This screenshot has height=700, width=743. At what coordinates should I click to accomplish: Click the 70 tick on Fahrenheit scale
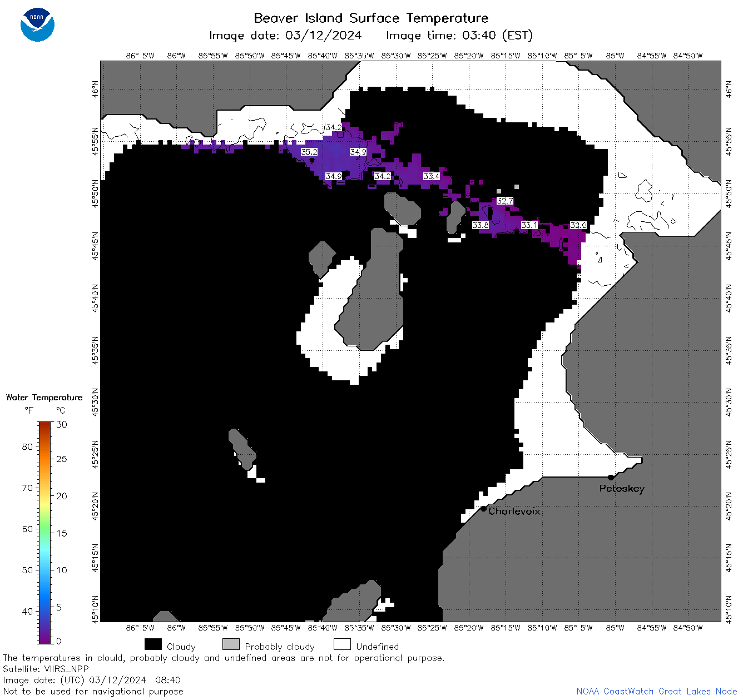click(27, 488)
